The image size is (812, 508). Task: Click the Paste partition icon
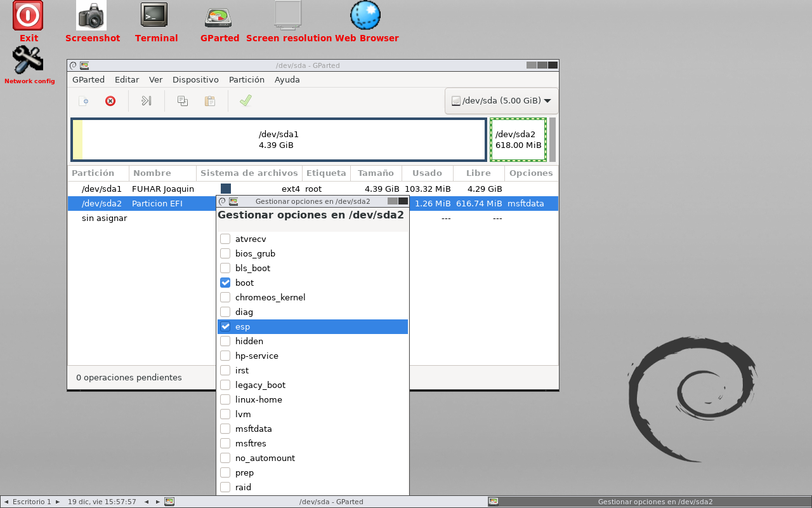210,101
